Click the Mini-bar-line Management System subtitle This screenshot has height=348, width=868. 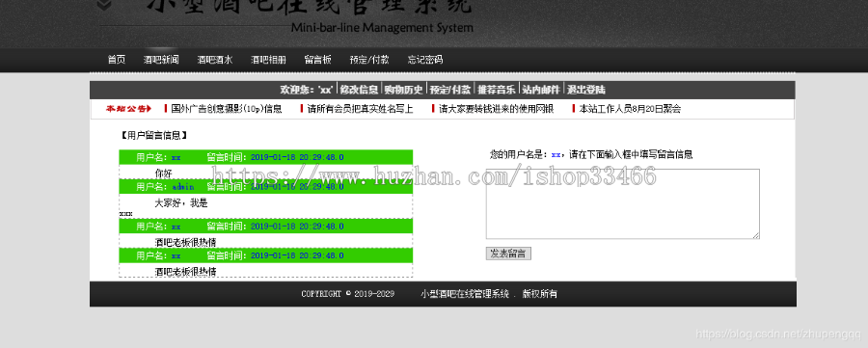pyautogui.click(x=382, y=28)
